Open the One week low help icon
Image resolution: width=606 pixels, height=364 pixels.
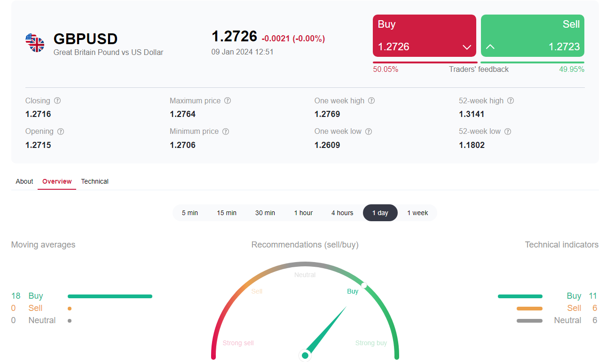point(369,132)
